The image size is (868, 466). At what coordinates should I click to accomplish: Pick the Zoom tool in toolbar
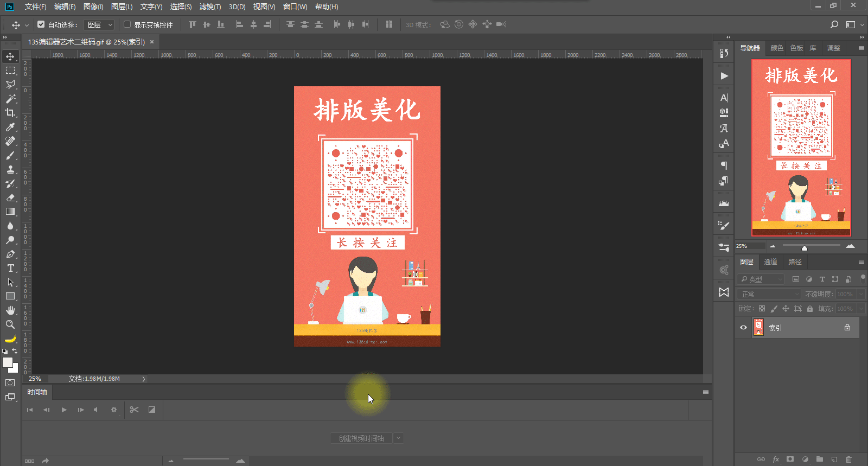pyautogui.click(x=10, y=324)
